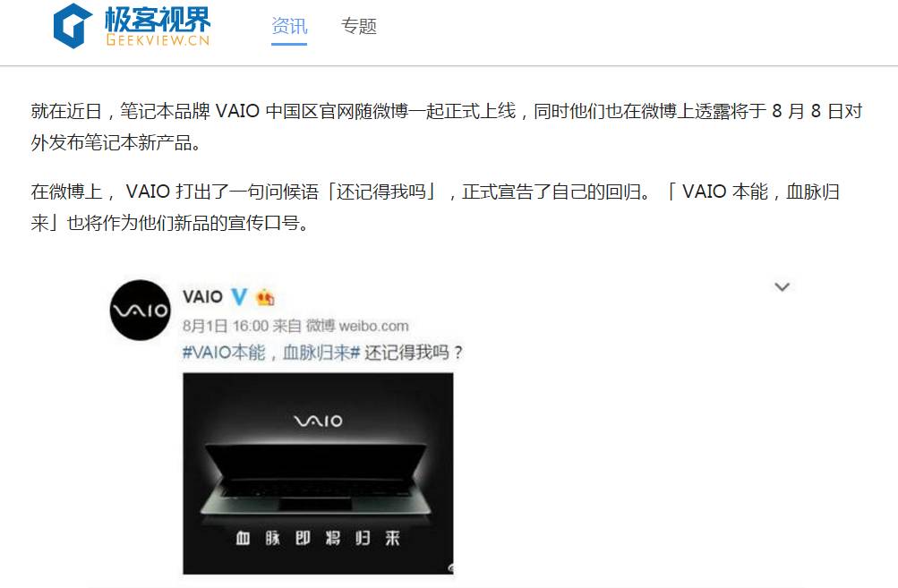Open the black circular VAIO avatar
This screenshot has height=588, width=898.
(x=140, y=311)
